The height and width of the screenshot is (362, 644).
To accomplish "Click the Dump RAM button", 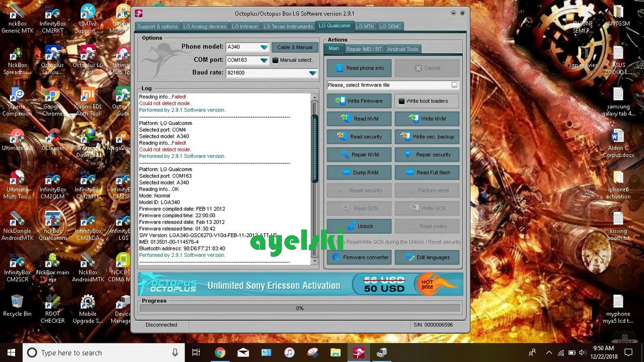I will tap(359, 172).
